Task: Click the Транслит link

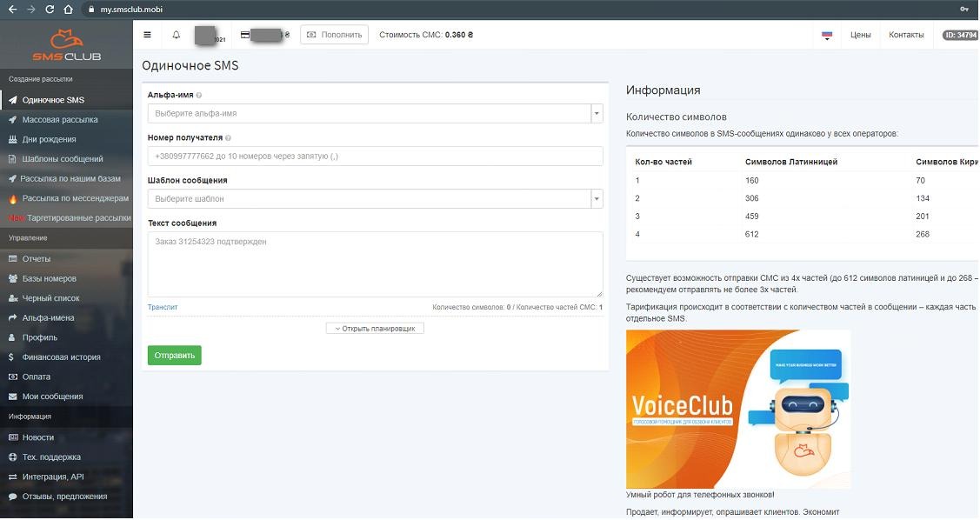Action: coord(163,308)
